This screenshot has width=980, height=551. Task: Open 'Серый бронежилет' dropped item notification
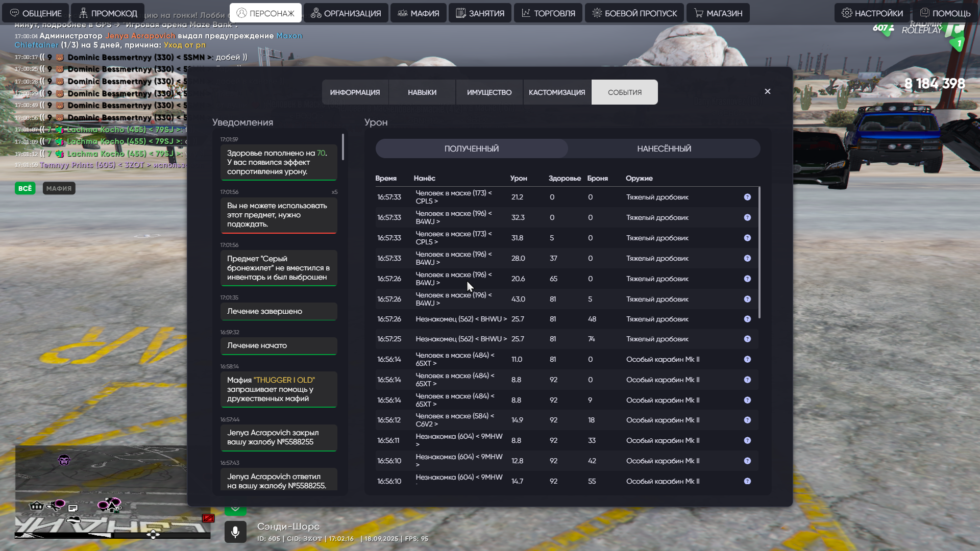[279, 268]
